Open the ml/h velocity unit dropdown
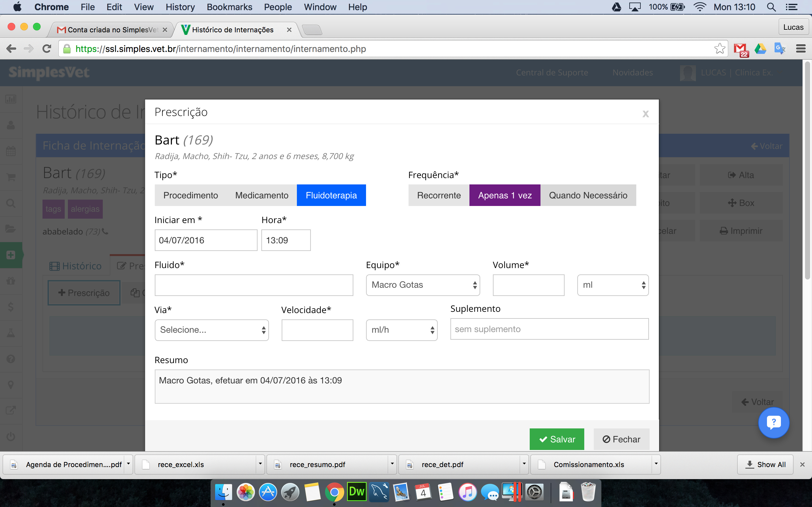 tap(402, 330)
